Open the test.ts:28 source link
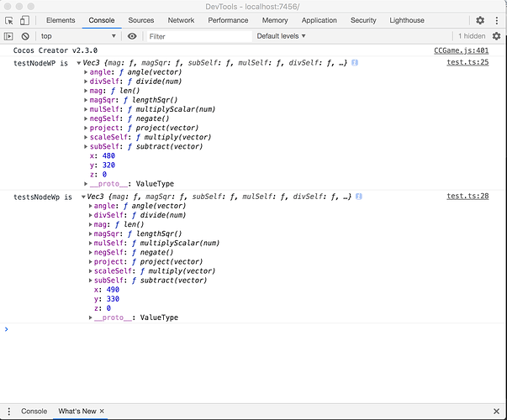Viewport: 507px width, 420px height. coord(467,196)
